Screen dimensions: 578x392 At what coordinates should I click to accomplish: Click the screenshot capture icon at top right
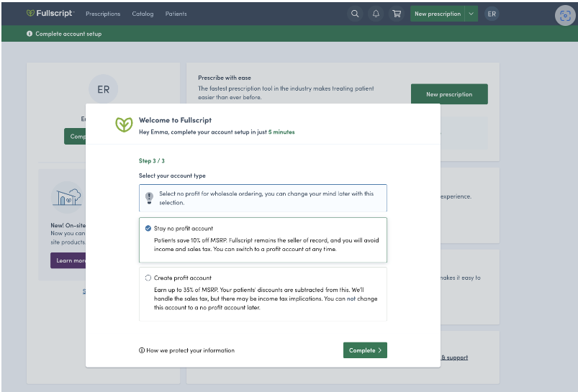[565, 16]
